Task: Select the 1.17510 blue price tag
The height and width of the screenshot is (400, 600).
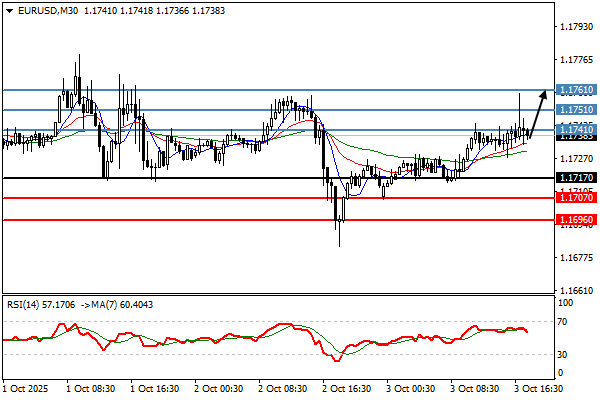Action: pyautogui.click(x=574, y=109)
